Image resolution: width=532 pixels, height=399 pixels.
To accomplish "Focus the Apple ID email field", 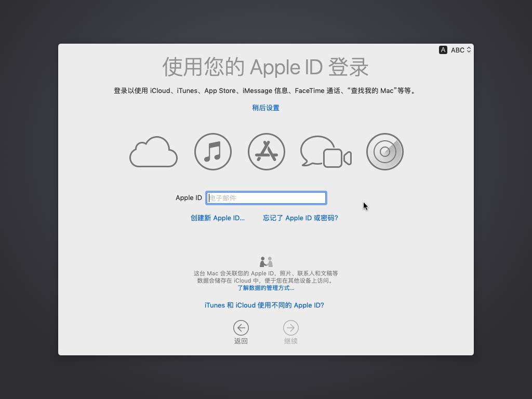I will pyautogui.click(x=267, y=198).
